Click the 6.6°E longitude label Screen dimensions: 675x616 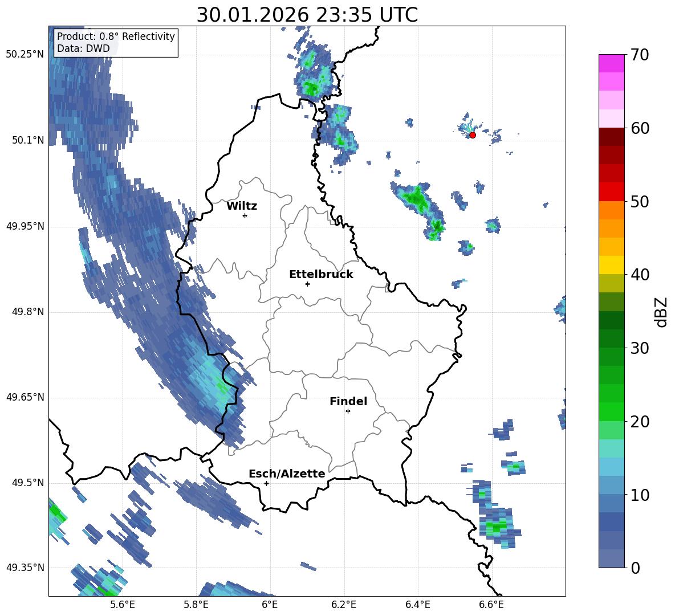pyautogui.click(x=491, y=605)
